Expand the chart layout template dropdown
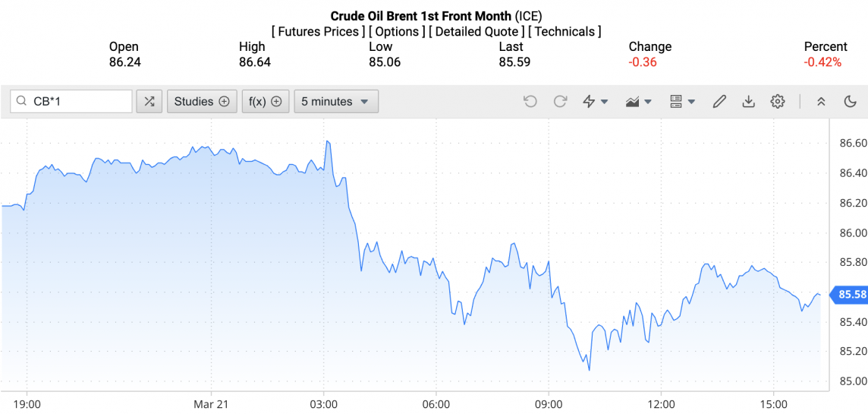Image resolution: width=868 pixels, height=414 pixels. point(682,102)
